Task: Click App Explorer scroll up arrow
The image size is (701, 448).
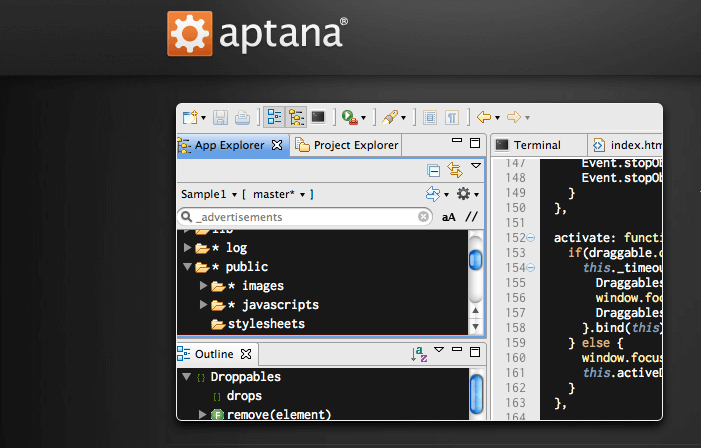Action: pyautogui.click(x=476, y=310)
